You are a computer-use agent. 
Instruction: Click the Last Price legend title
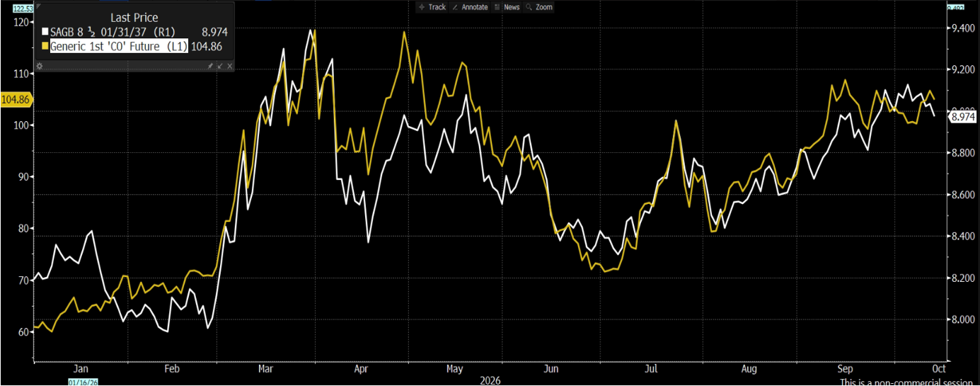point(134,17)
